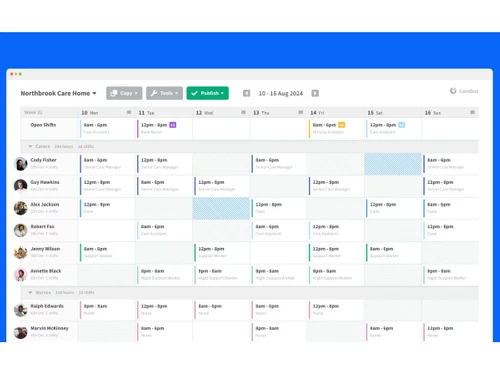Open Ralph Edwards' Friday 12pm - 8pm shift
The image size is (500, 375).
(x=336, y=310)
